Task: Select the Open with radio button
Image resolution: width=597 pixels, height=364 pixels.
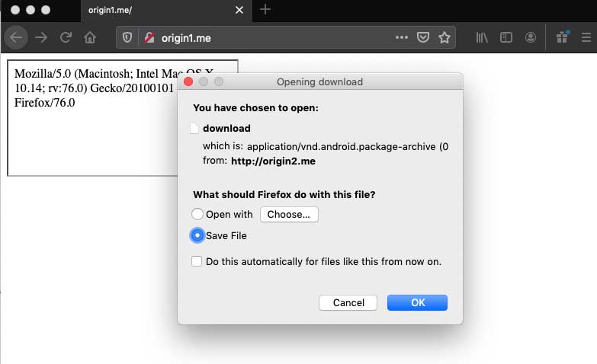Action: 197,215
